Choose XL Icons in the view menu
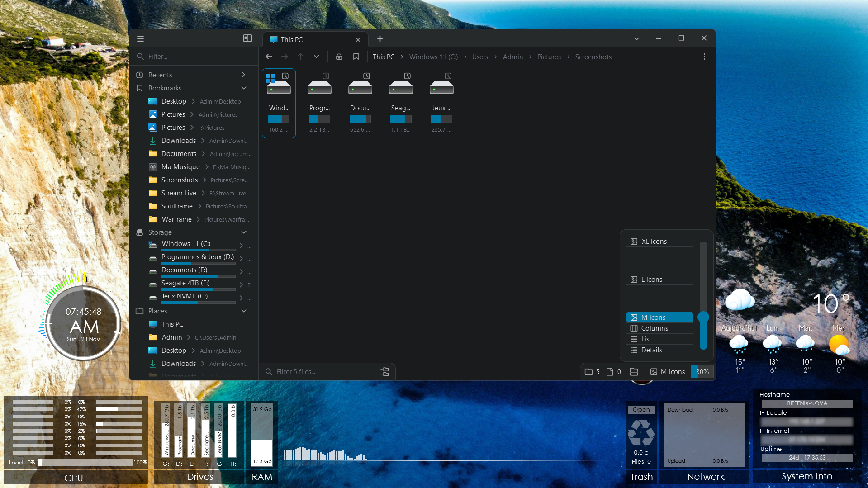The width and height of the screenshot is (868, 488). 654,242
